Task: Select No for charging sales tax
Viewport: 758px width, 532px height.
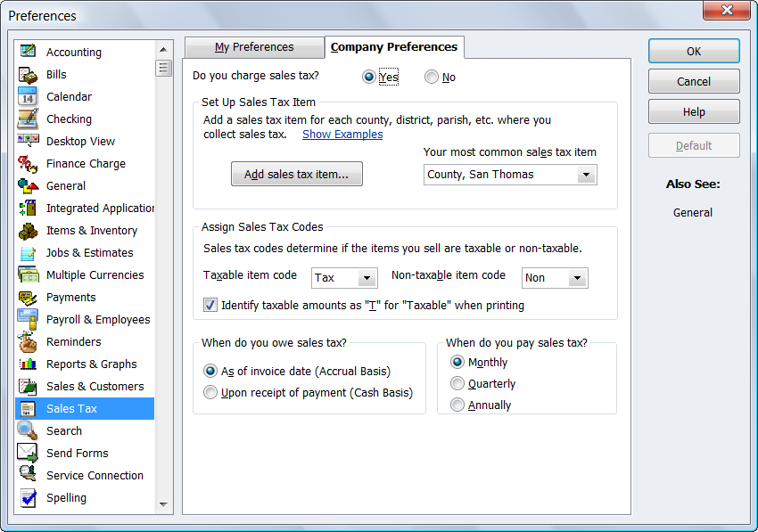Action: (432, 78)
